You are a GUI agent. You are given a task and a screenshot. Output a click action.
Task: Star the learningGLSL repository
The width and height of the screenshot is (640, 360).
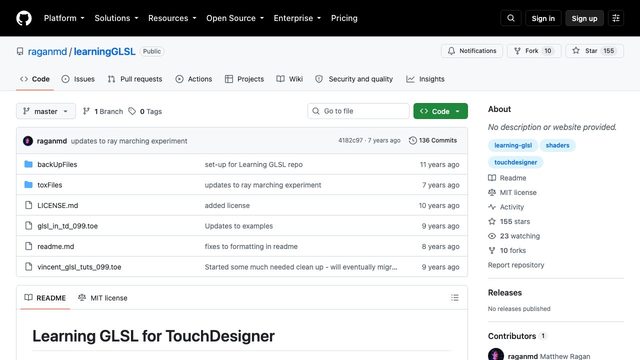tap(594, 51)
